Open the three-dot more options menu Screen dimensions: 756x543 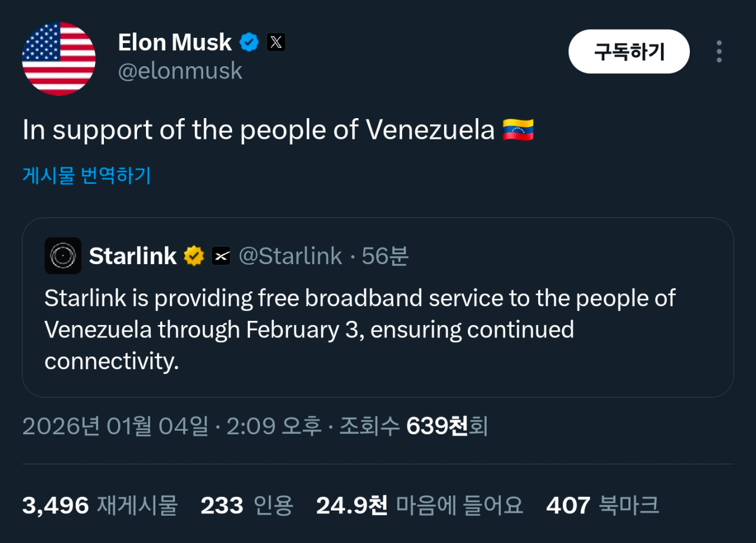(x=719, y=51)
